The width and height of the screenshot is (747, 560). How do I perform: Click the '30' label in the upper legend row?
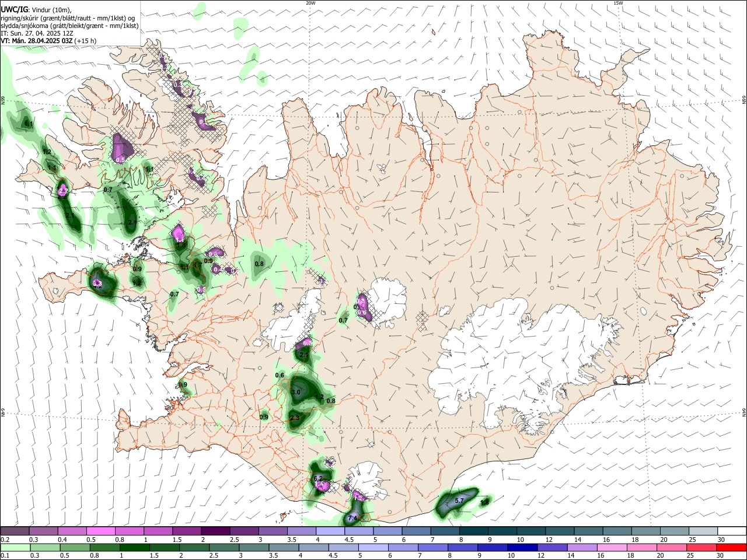click(721, 540)
